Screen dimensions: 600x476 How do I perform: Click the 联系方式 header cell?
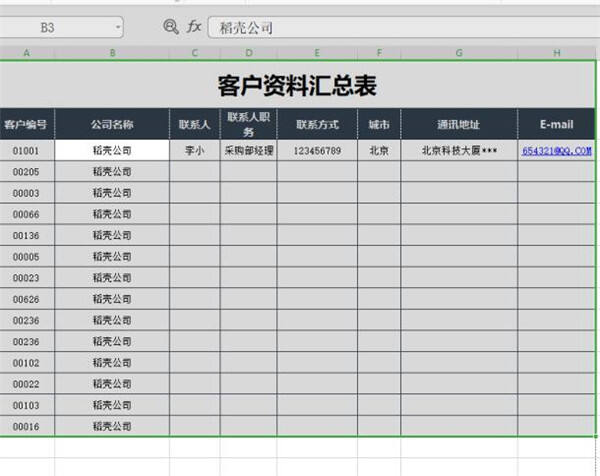(x=317, y=124)
